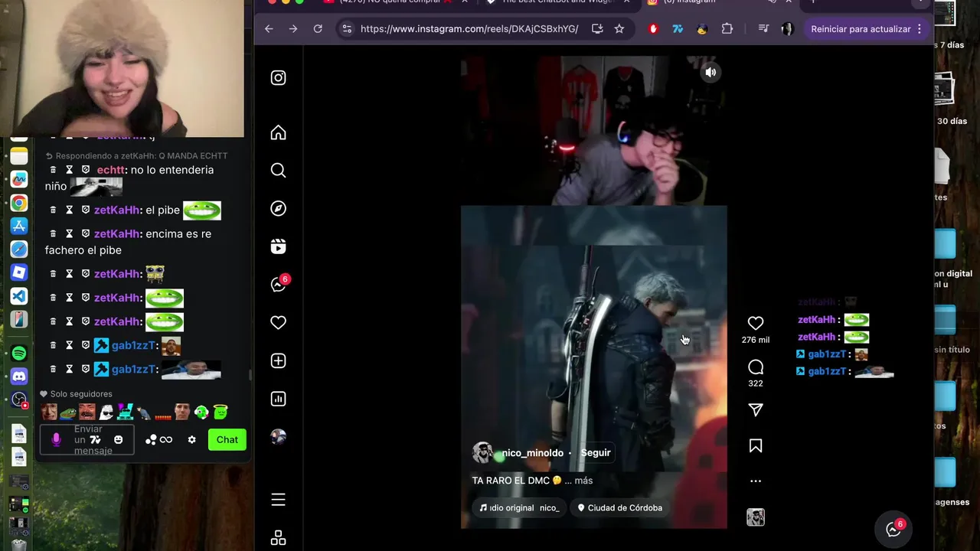Share the reel with paper plane icon
This screenshot has height=551, width=980.
pos(756,410)
